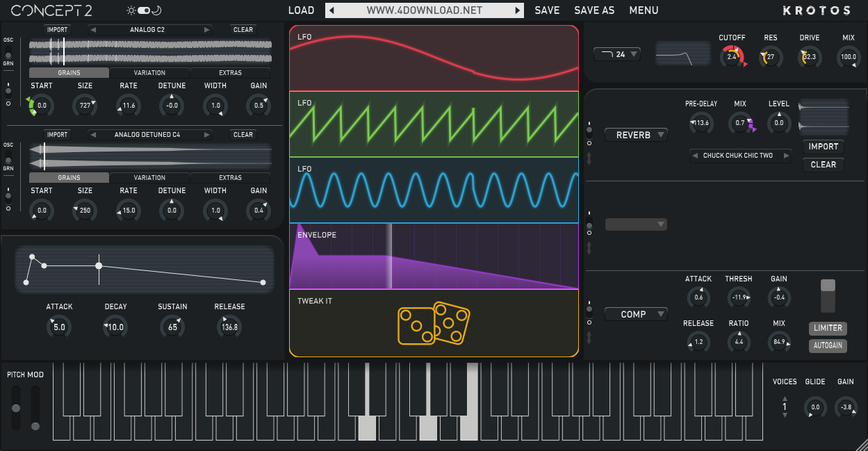
Task: Toggle empty effect slot on/off switch
Action: (590, 224)
